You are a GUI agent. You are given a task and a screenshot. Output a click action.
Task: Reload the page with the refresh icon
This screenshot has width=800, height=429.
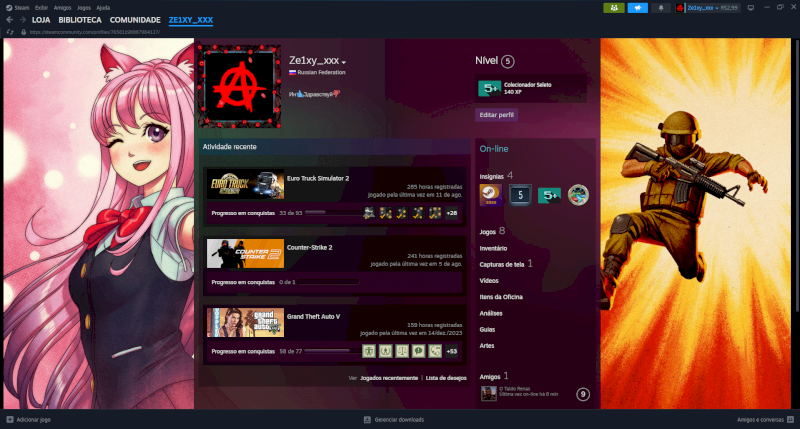coord(10,32)
